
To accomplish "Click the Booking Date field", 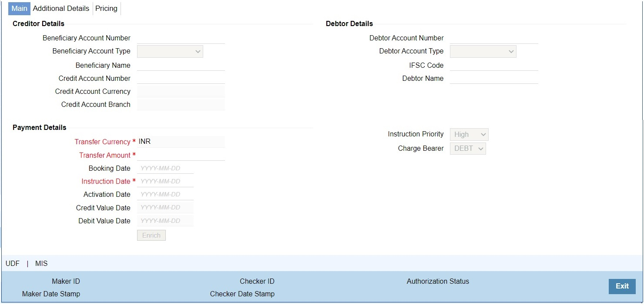I will tap(165, 168).
